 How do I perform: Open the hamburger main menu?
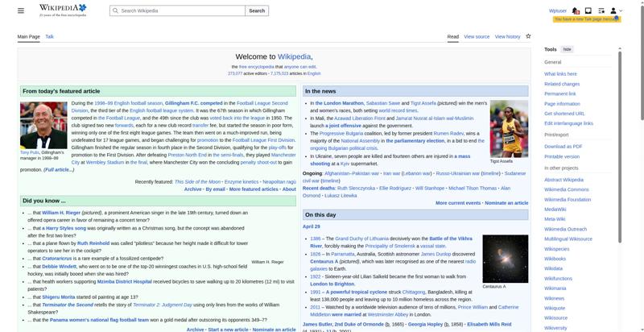21,10
